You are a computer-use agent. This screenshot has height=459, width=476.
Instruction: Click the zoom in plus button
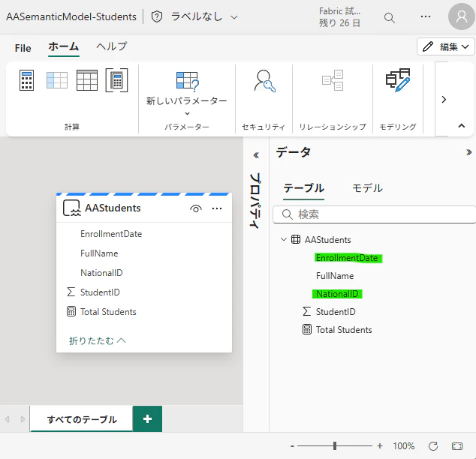380,445
